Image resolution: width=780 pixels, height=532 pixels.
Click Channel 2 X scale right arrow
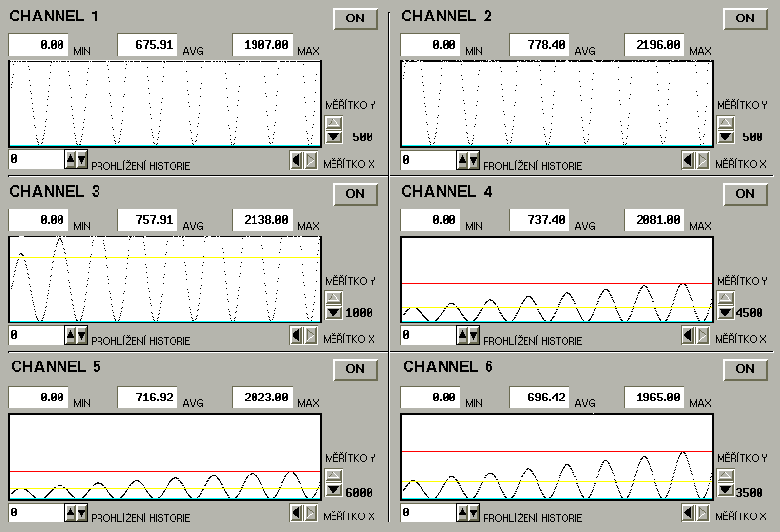pyautogui.click(x=701, y=160)
